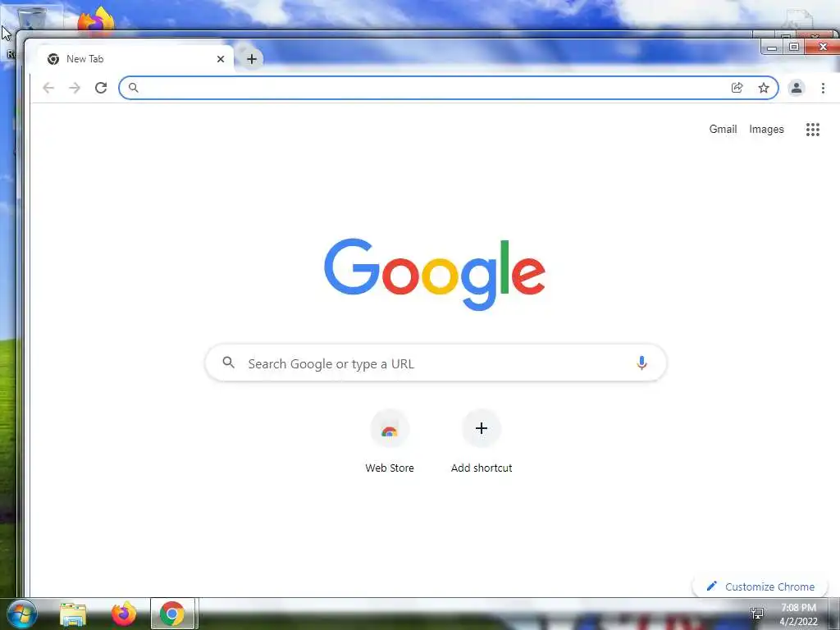Select the New Tab tab
This screenshot has width=840, height=630.
pyautogui.click(x=135, y=59)
